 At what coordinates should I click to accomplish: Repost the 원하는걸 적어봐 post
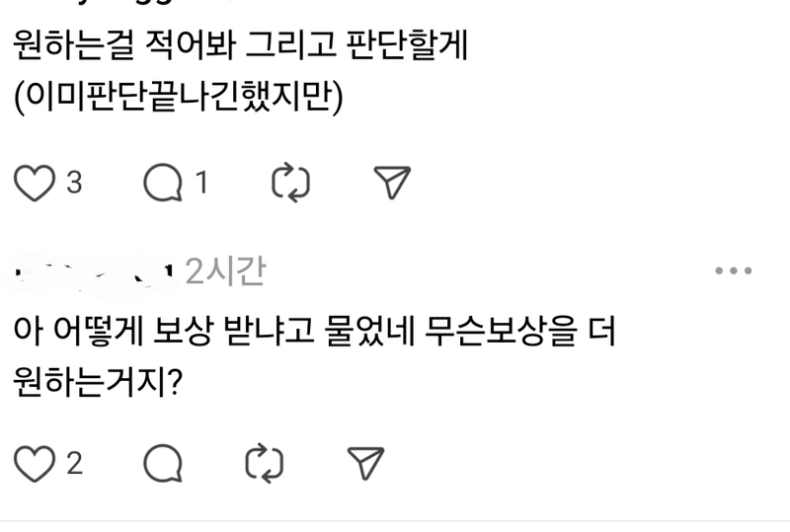(x=290, y=183)
